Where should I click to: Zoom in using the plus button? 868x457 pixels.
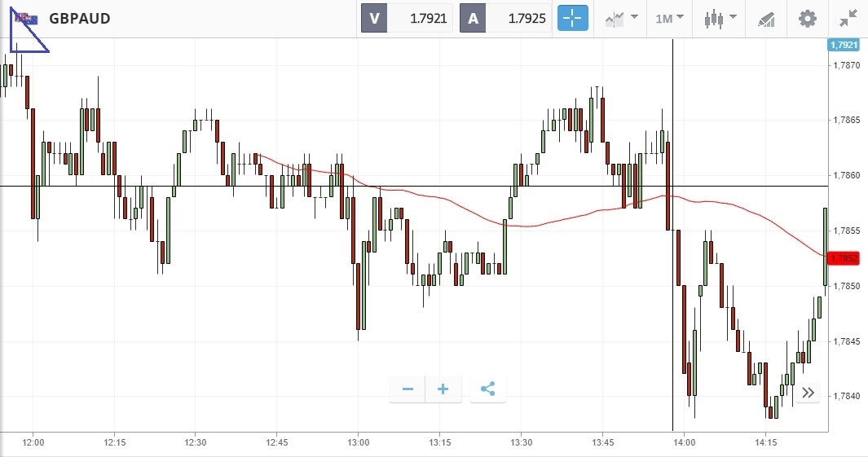443,389
